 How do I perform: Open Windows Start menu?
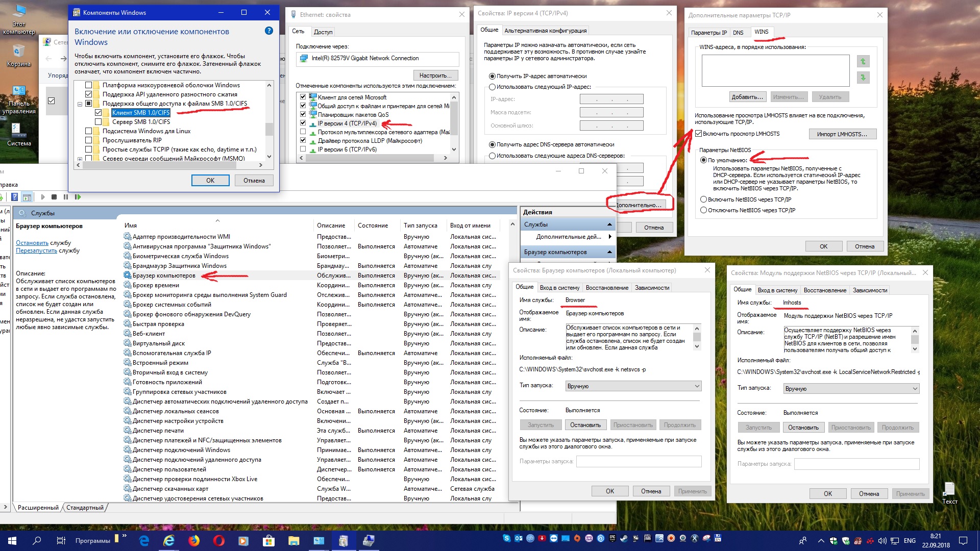[12, 541]
